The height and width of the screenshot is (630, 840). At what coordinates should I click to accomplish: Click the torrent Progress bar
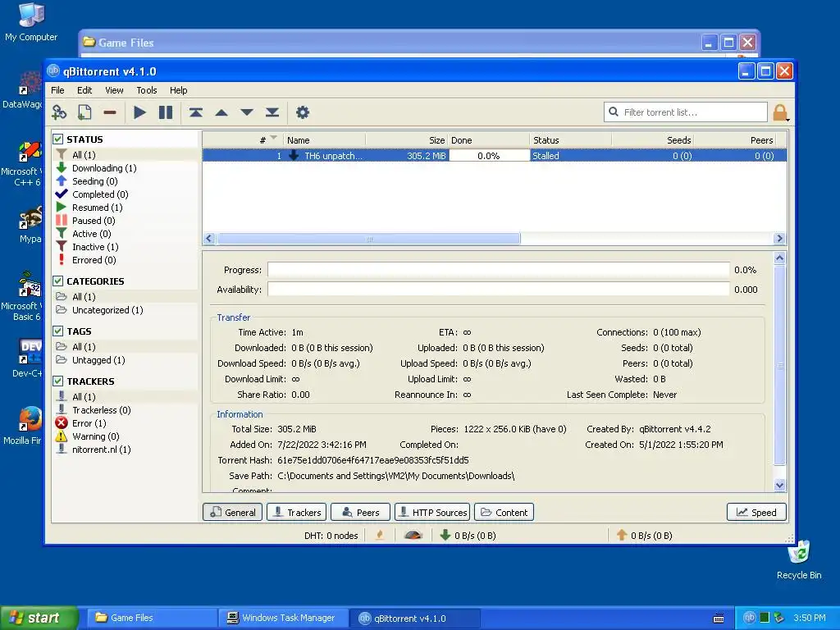[x=498, y=269]
